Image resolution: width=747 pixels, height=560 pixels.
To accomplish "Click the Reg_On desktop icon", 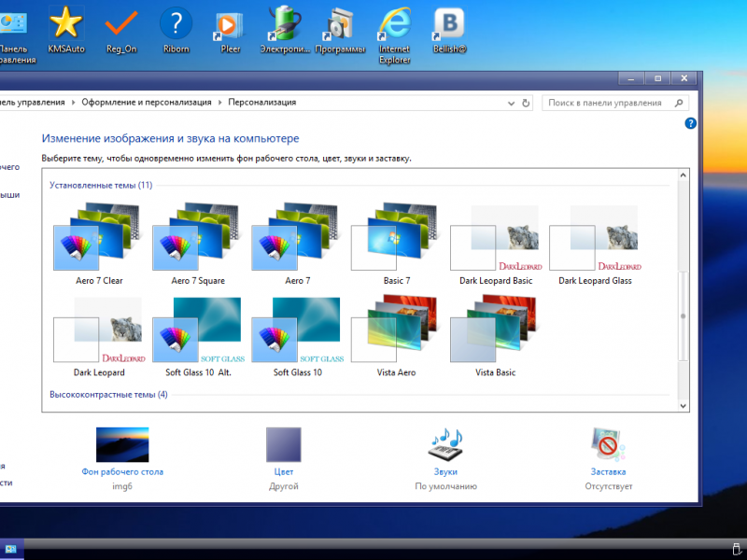I will point(120,26).
